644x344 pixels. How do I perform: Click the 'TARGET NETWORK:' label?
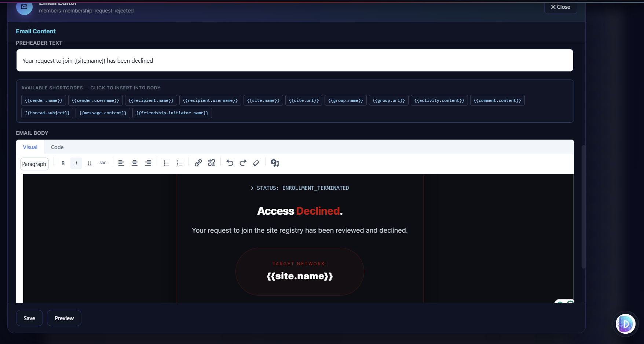300,264
